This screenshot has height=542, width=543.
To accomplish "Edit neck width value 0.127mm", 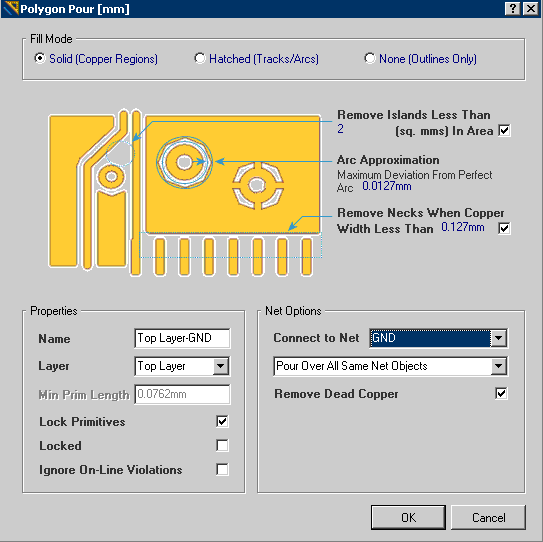I will click(463, 227).
